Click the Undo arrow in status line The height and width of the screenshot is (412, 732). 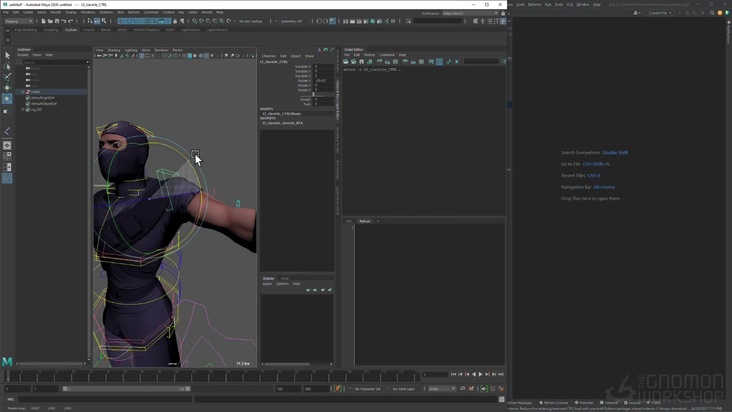pyautogui.click(x=64, y=21)
